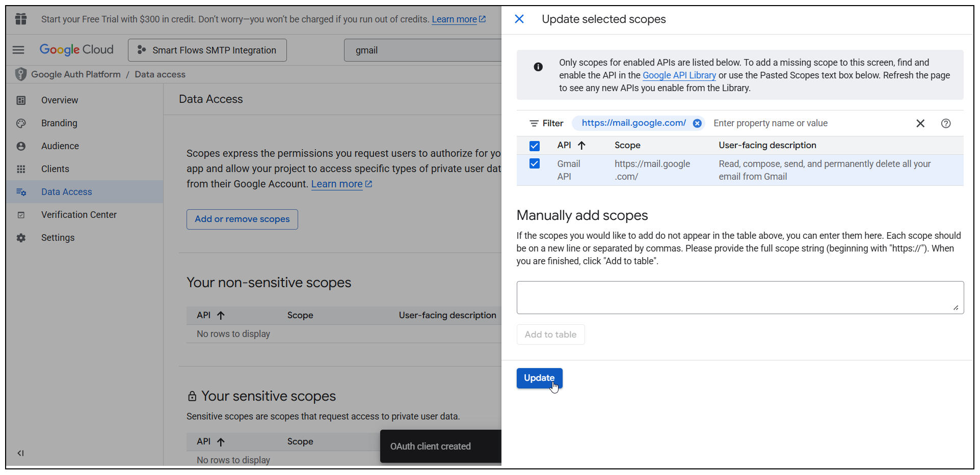The image size is (980, 475).
Task: Click the Gmail API cell
Action: point(569,170)
